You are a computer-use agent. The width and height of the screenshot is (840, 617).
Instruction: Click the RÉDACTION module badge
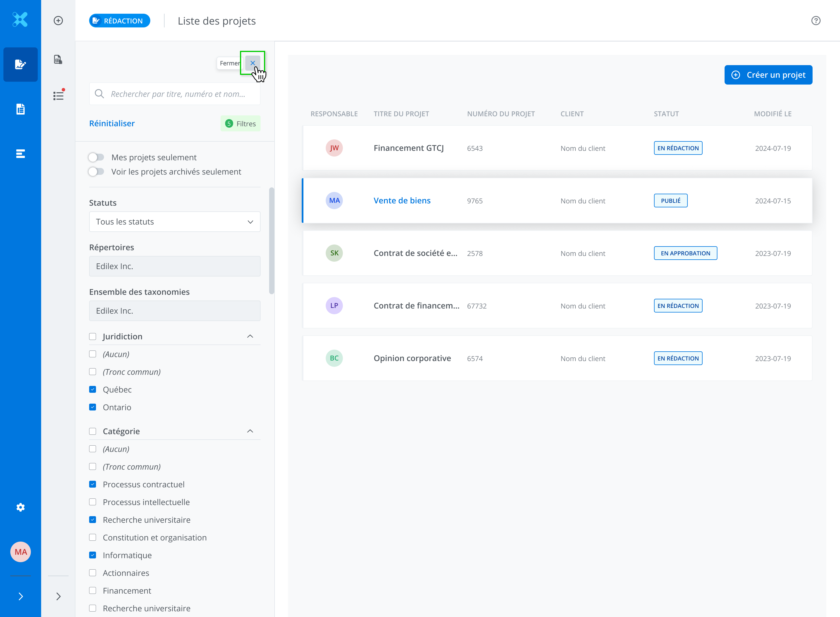tap(119, 21)
